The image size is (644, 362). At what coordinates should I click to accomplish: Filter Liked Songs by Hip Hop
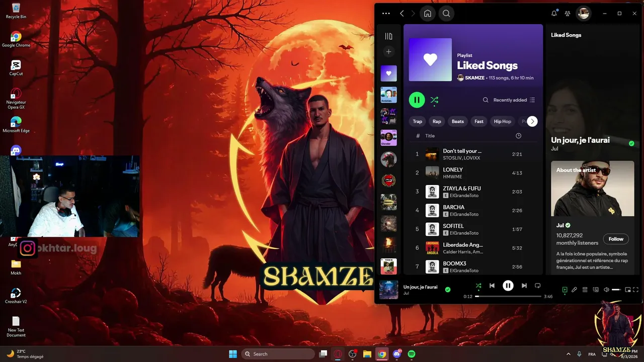click(503, 121)
